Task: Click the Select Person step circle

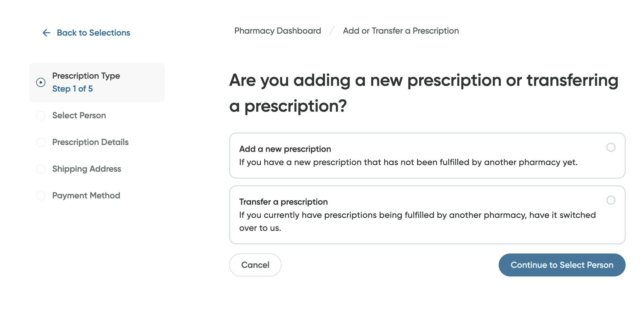Action: (x=41, y=115)
